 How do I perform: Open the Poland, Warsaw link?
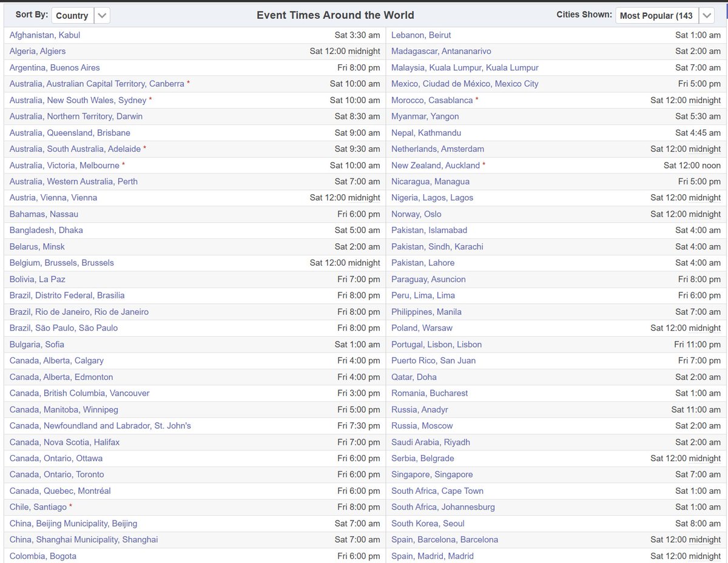(422, 328)
